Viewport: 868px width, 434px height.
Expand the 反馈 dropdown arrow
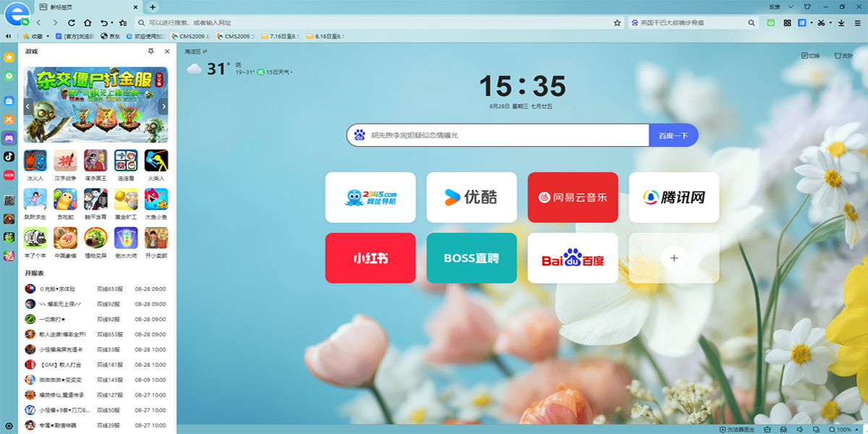(791, 7)
